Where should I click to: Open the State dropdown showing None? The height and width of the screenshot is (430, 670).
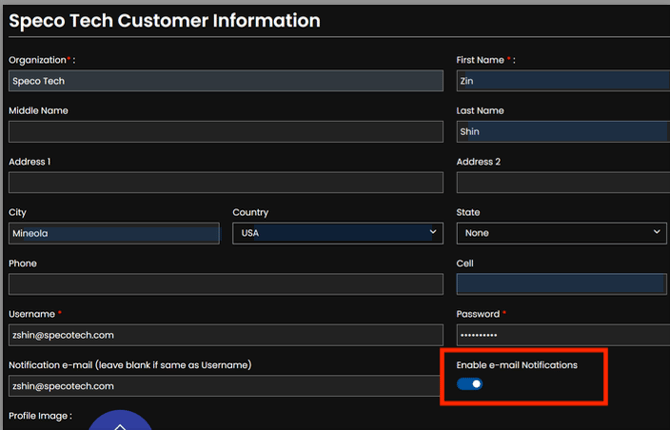[561, 233]
